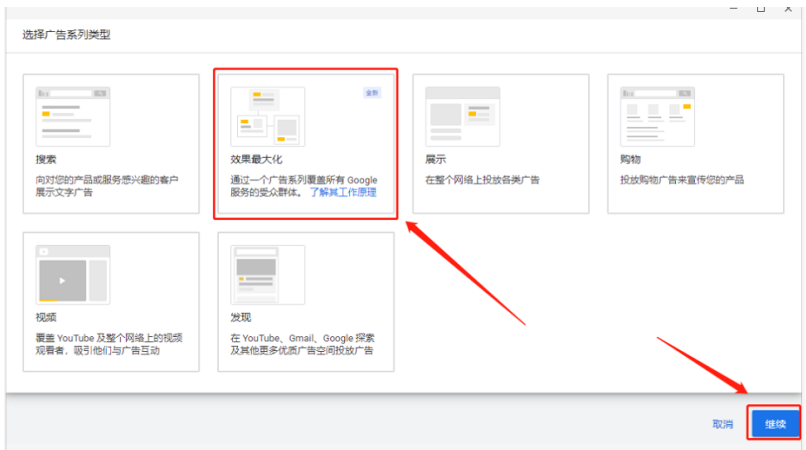This screenshot has width=806, height=450.
Task: Select the 展示 campaign type illustration
Action: coord(463,117)
